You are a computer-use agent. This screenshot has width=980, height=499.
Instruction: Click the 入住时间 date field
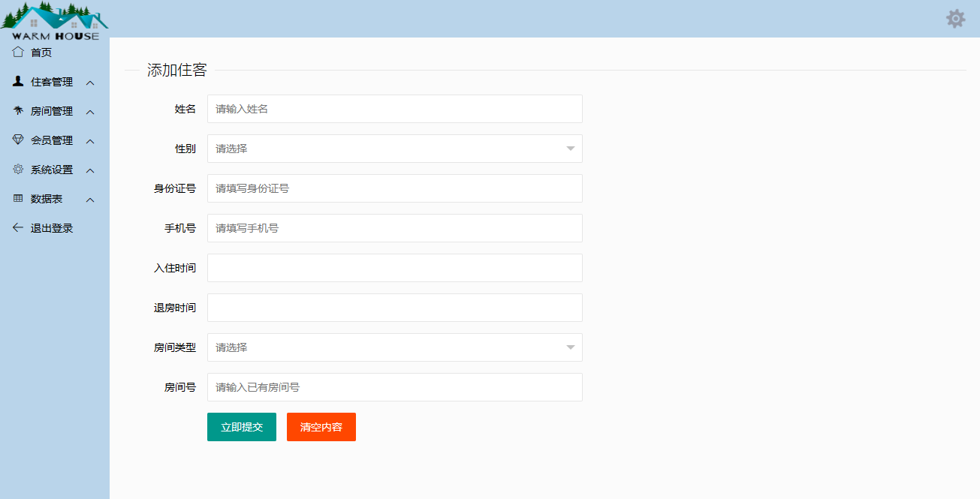394,268
